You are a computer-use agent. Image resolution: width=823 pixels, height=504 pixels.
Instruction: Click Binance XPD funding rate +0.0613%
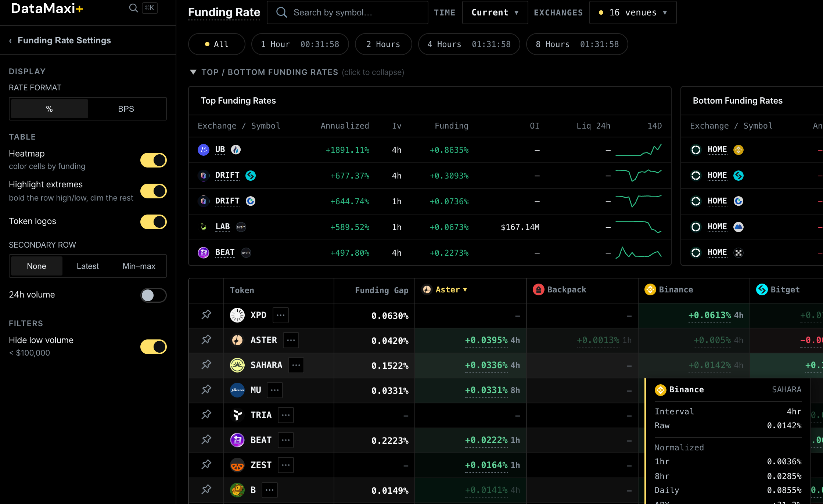click(709, 315)
